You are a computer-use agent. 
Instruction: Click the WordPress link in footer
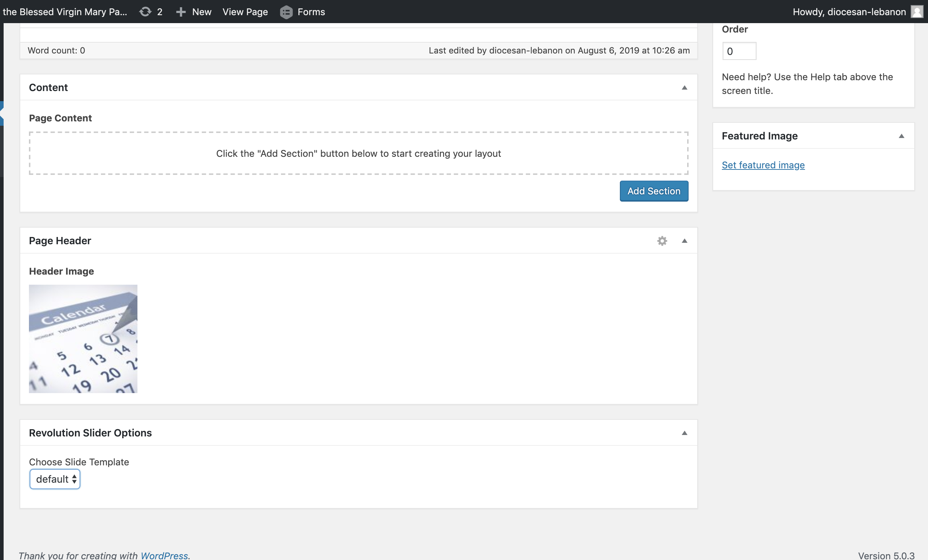tap(164, 555)
